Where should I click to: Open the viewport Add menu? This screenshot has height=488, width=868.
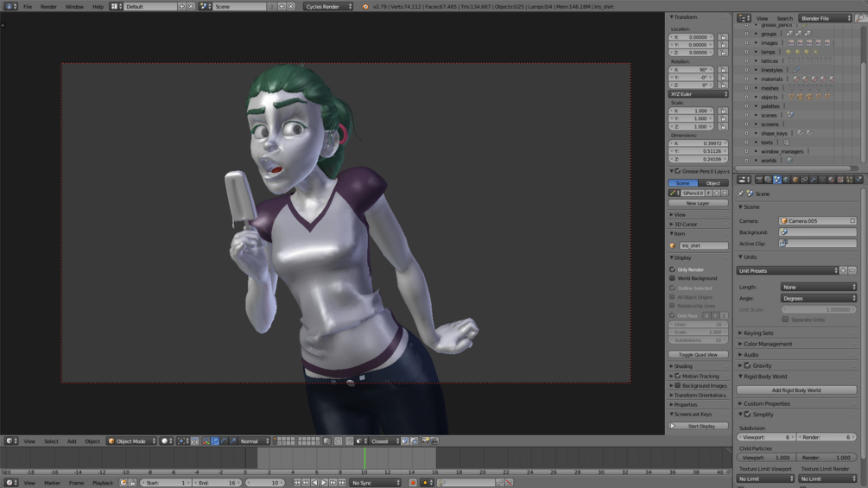(72, 441)
